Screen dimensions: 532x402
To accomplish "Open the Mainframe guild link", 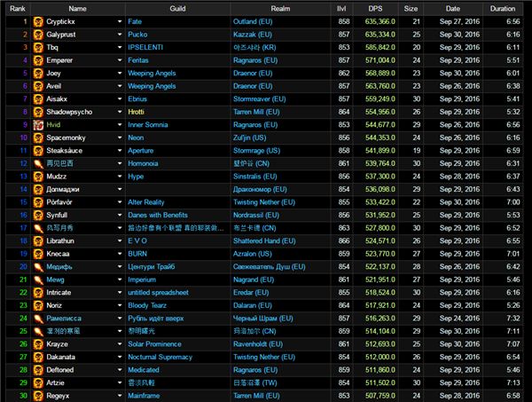I will tap(144, 396).
